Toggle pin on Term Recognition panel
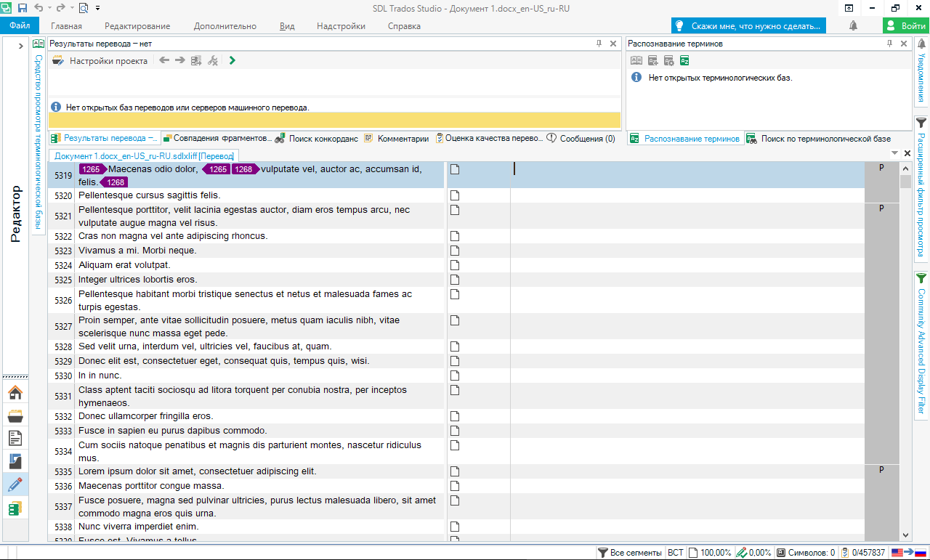Image resolution: width=930 pixels, height=560 pixels. pos(889,44)
